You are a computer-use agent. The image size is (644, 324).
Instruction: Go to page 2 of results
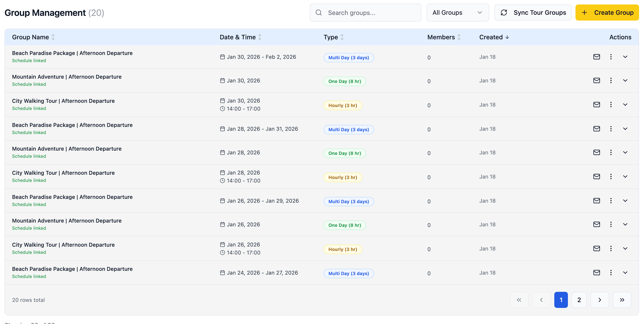[579, 300]
